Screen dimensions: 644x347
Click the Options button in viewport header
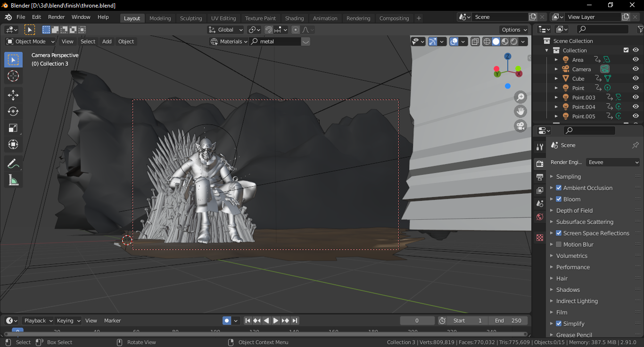tap(513, 29)
